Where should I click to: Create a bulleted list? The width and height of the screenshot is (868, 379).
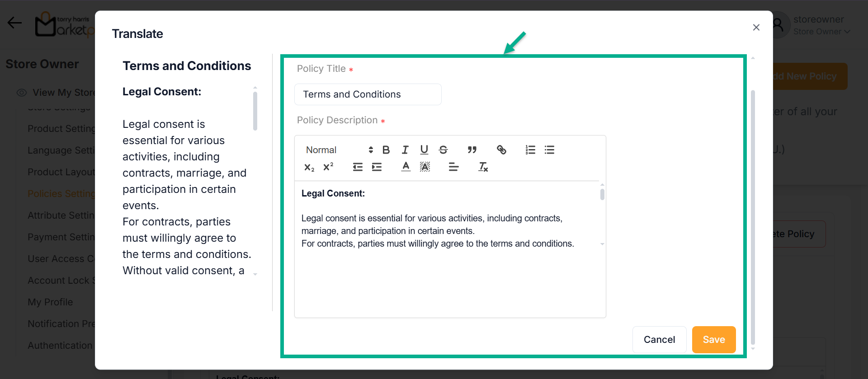pyautogui.click(x=549, y=150)
